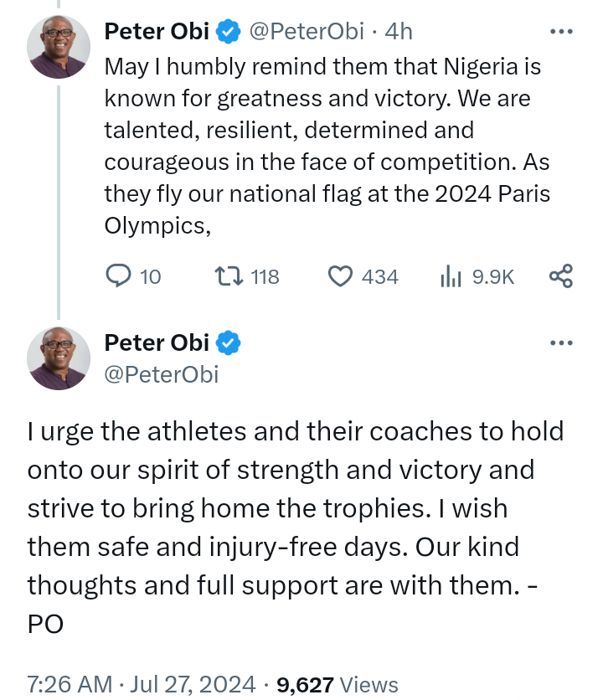Open Peter Obi name link in second tweet

pos(157,342)
